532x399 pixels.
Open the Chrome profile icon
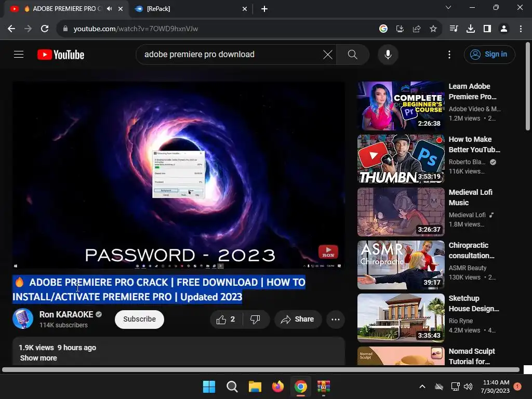(x=504, y=29)
